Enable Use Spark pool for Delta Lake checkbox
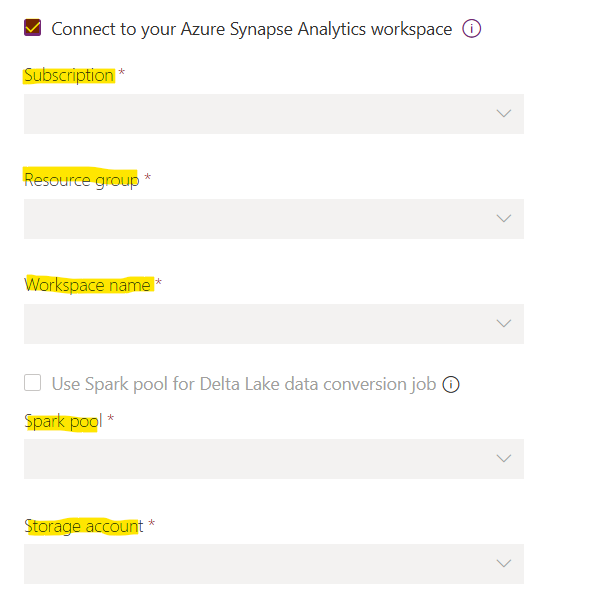The image size is (607, 597). [x=33, y=383]
